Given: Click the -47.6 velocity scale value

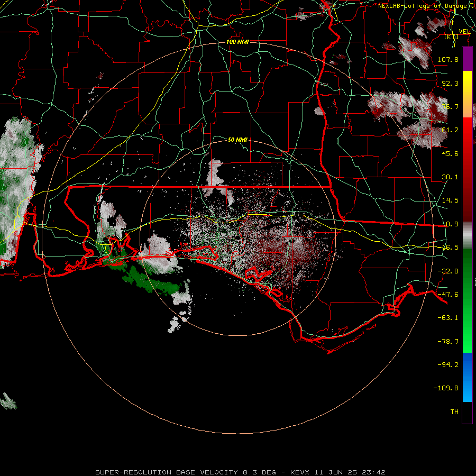Looking at the screenshot, I should coord(448,295).
